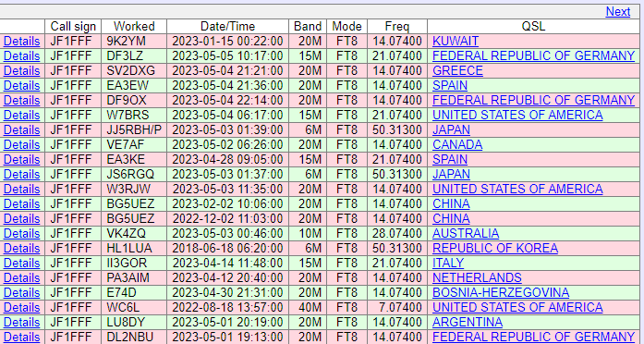Screen dimensions: 644x344
Task: Select the worked call sign HL1LUA
Action: [129, 248]
